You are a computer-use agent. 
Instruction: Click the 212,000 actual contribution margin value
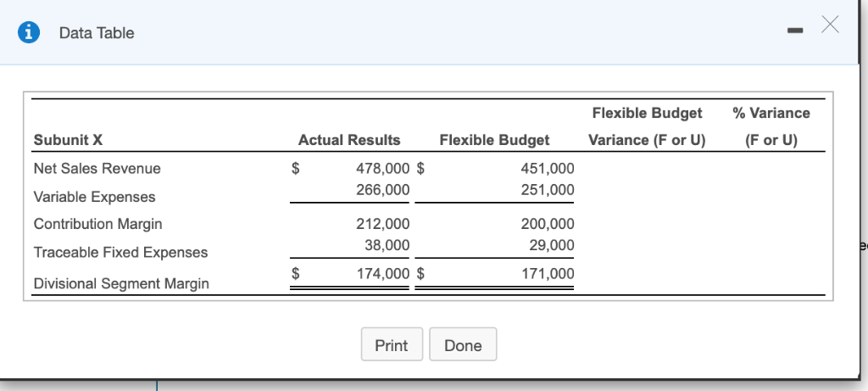click(x=382, y=224)
